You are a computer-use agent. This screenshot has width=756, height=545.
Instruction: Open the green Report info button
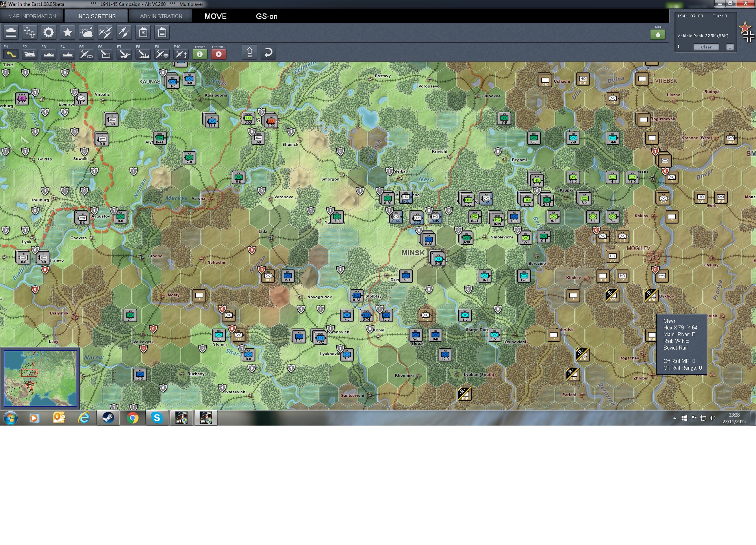[200, 54]
